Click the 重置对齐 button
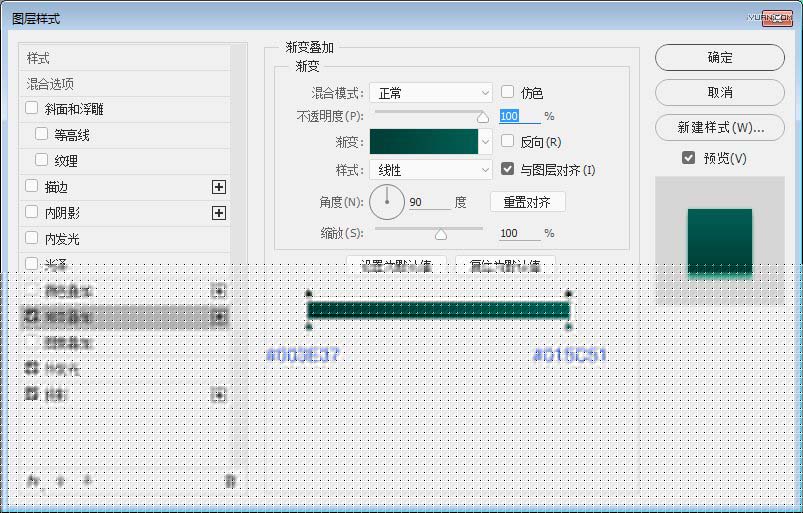This screenshot has height=513, width=803. pyautogui.click(x=527, y=202)
